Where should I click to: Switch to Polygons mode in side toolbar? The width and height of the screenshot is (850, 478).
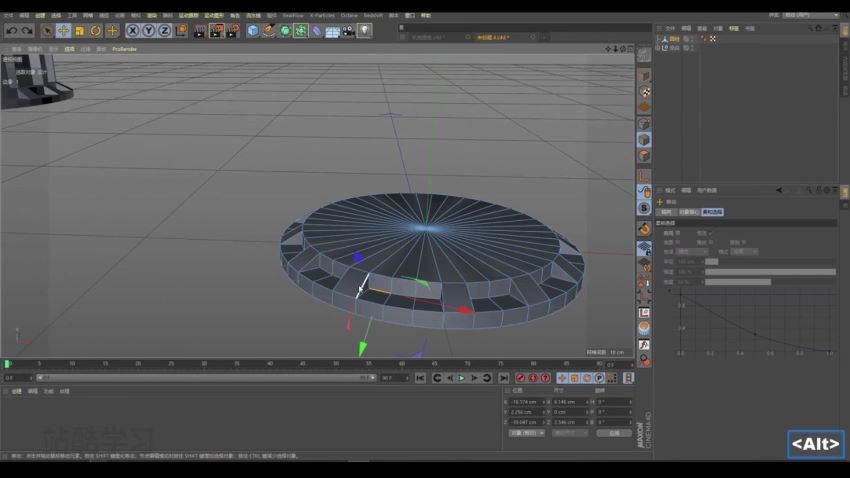644,156
